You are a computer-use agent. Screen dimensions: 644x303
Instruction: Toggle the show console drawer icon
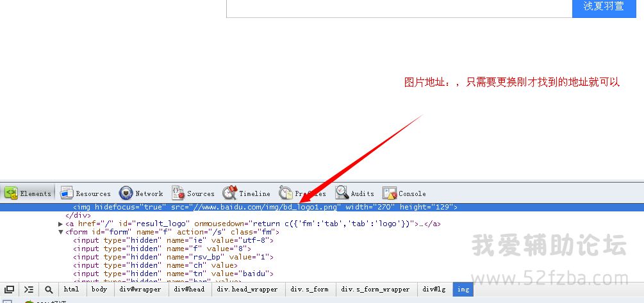[29, 290]
